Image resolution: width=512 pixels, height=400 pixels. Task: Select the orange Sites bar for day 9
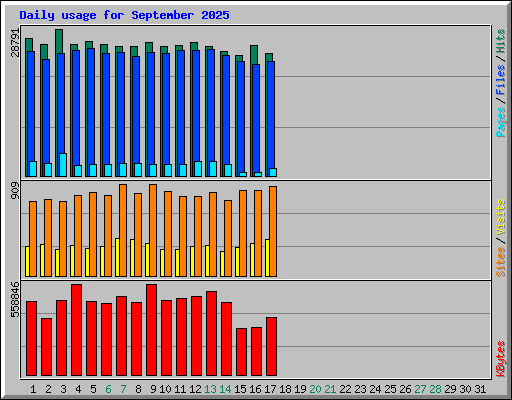pos(153,230)
